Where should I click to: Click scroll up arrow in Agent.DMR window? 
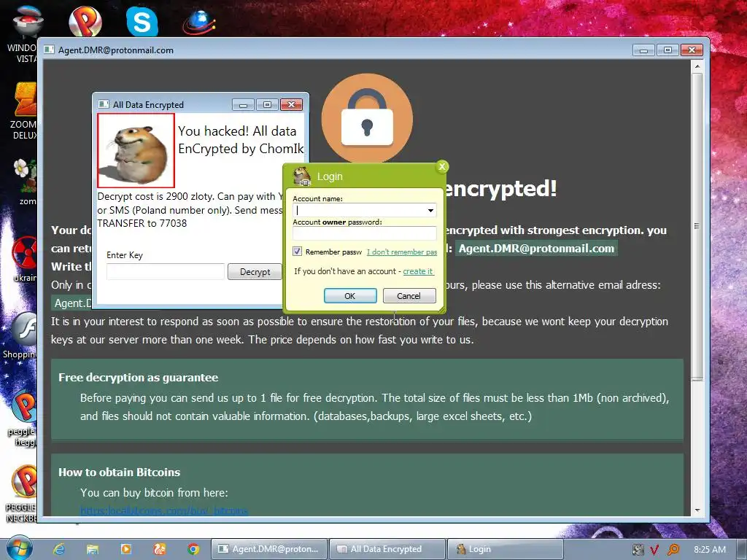pyautogui.click(x=697, y=66)
